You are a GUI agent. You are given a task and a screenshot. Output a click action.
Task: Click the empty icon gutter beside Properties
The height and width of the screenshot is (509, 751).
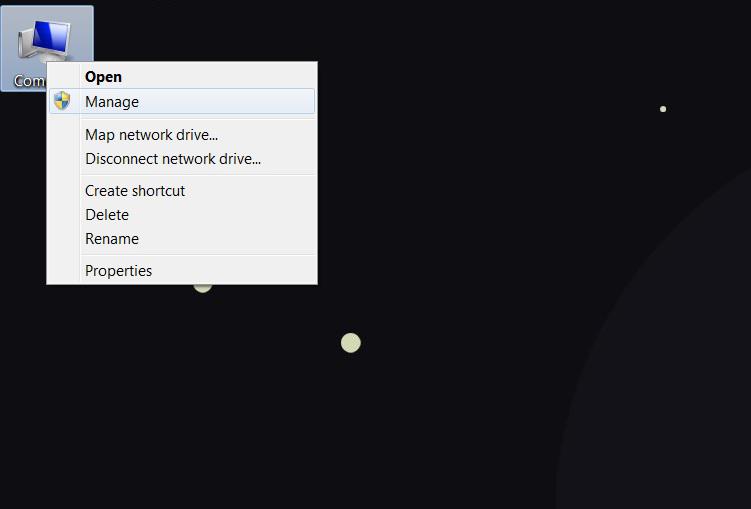click(62, 271)
